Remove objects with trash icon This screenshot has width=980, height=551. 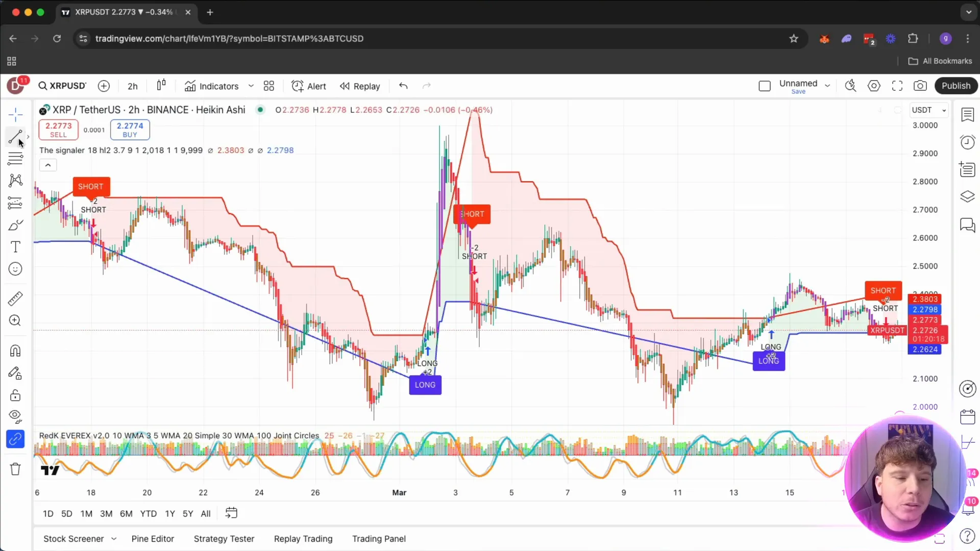tap(15, 469)
